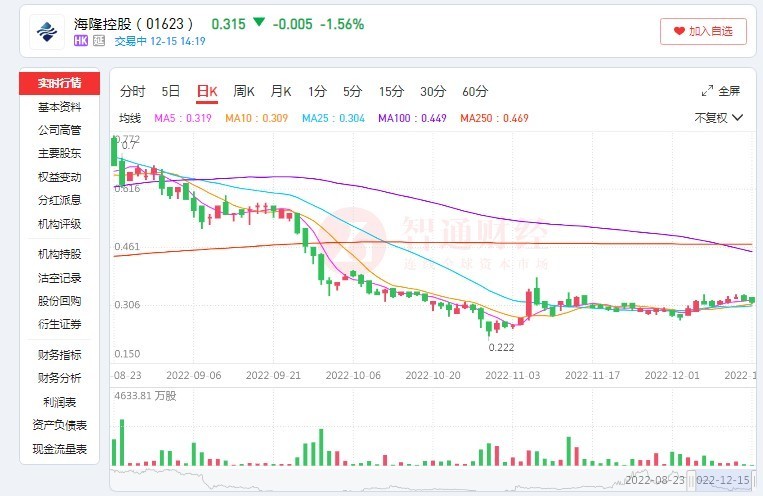763x496 pixels.
Task: Click the 4633.81 万股 volume label
Action: [145, 396]
